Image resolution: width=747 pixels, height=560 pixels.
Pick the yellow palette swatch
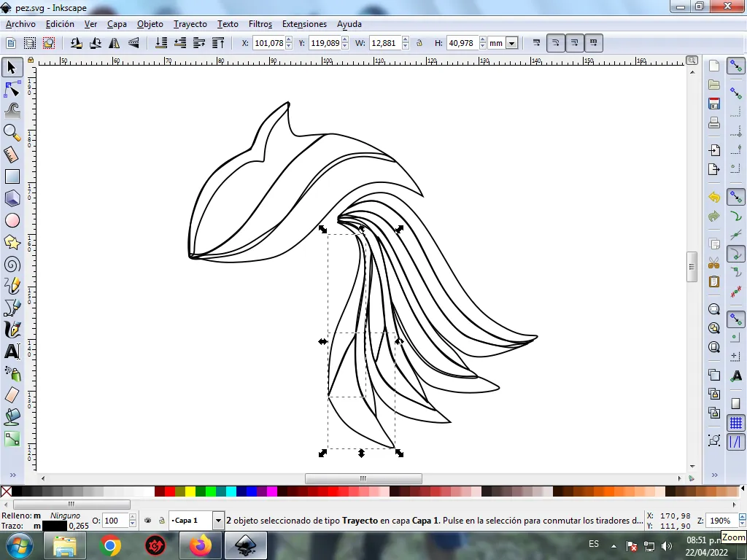click(190, 491)
